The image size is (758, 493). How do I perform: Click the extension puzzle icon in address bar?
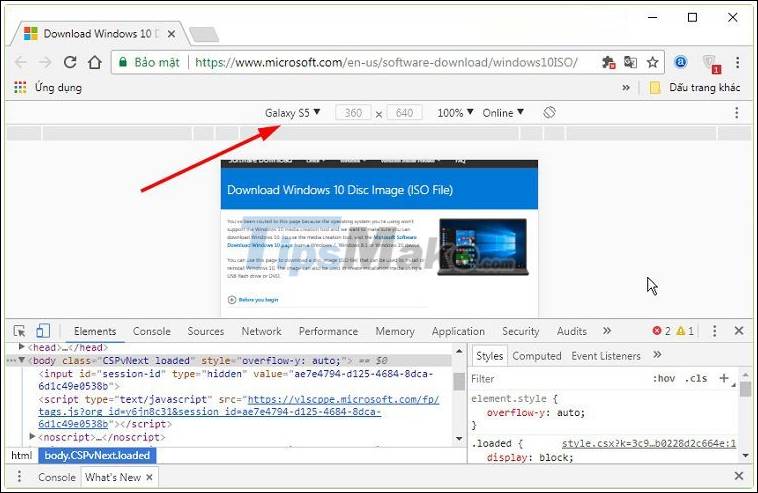pyautogui.click(x=608, y=62)
